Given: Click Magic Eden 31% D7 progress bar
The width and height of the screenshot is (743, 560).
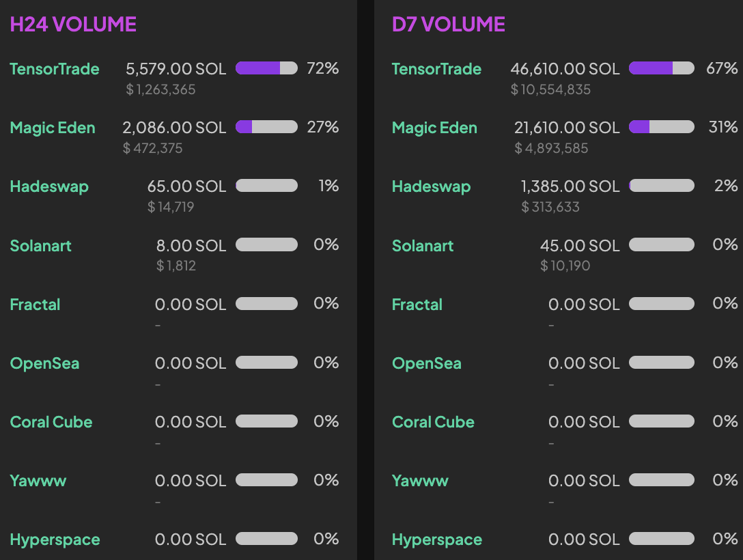Looking at the screenshot, I should click(x=661, y=127).
